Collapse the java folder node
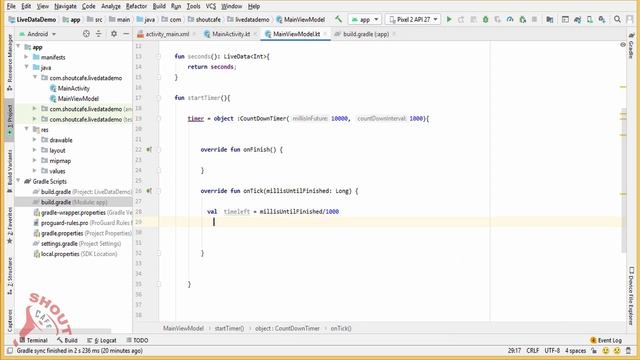The image size is (640, 360). coord(27,67)
